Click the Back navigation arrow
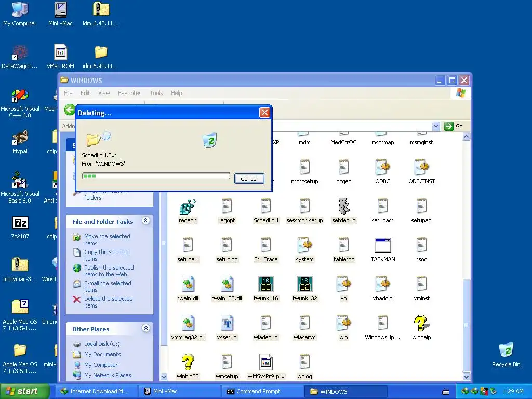Viewport: 532px width, 399px height. [70, 110]
